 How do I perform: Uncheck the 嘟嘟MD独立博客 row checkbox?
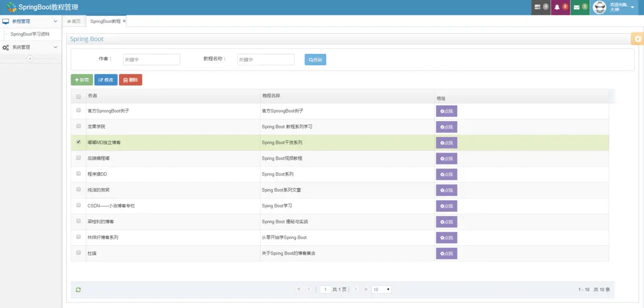(x=78, y=142)
